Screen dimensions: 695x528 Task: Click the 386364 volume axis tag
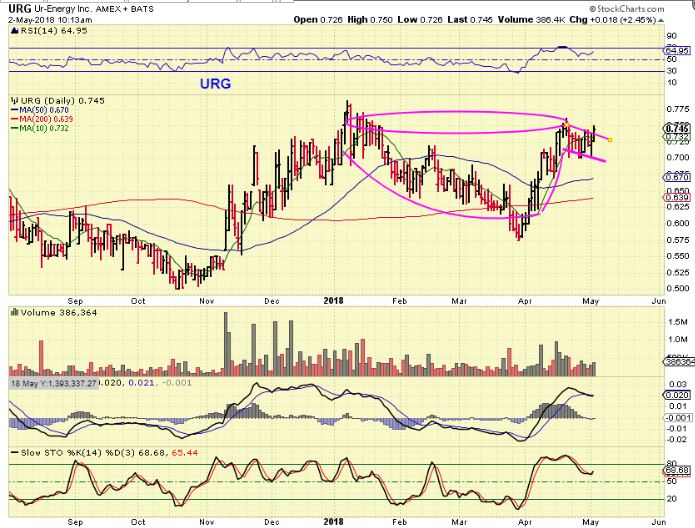click(678, 362)
